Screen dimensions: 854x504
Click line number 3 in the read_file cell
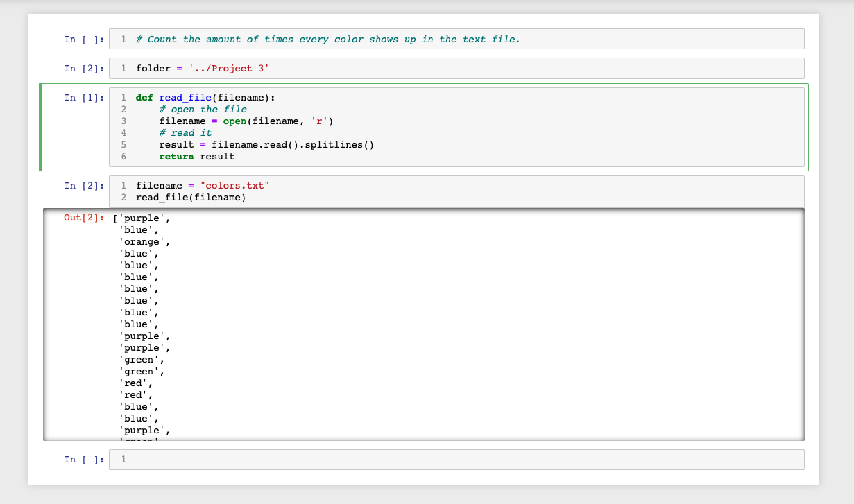pyautogui.click(x=123, y=121)
